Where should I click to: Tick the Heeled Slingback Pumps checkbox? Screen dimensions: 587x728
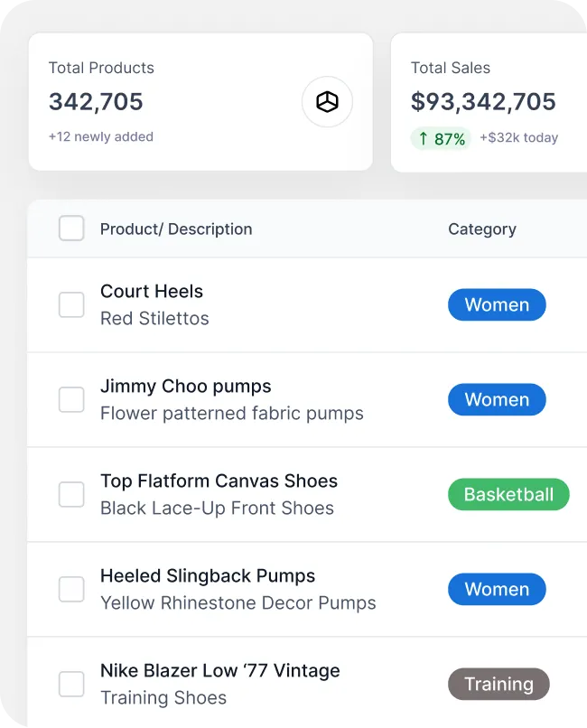pos(71,590)
